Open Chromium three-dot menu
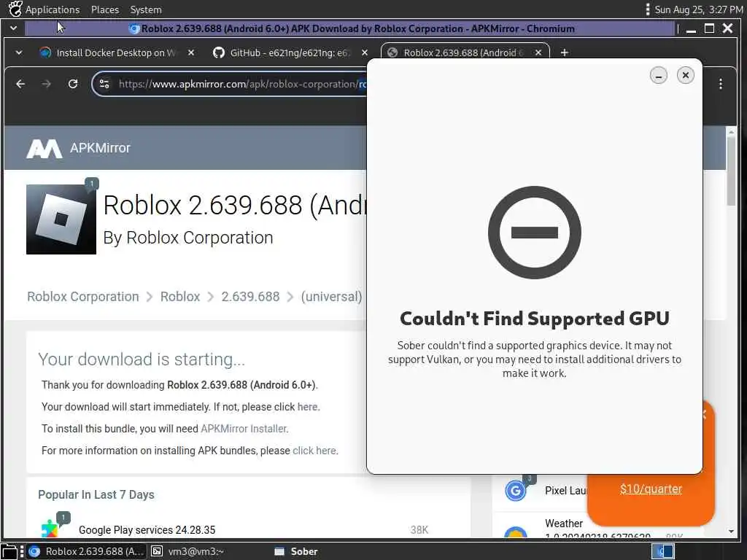Screen dimensions: 747x560 coord(720,85)
